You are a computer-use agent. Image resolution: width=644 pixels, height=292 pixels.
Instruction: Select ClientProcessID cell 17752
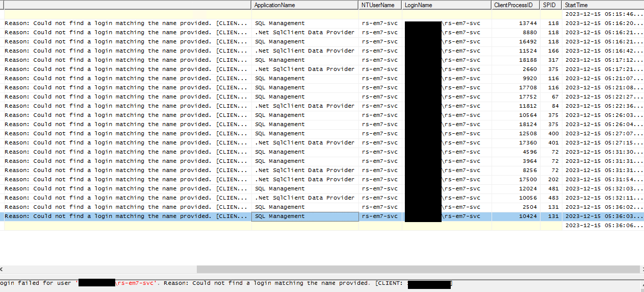click(516, 96)
